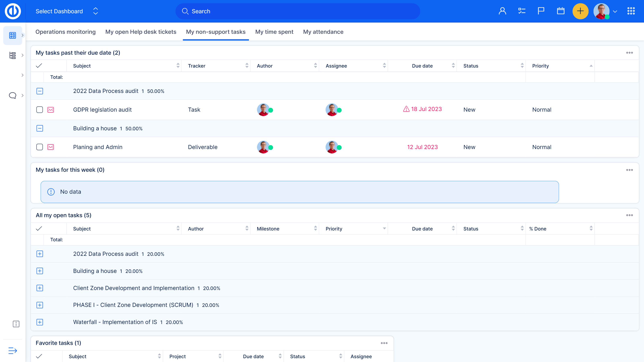Image resolution: width=644 pixels, height=362 pixels.
Task: Open three-dot menu for tasks this week
Action: pyautogui.click(x=629, y=170)
